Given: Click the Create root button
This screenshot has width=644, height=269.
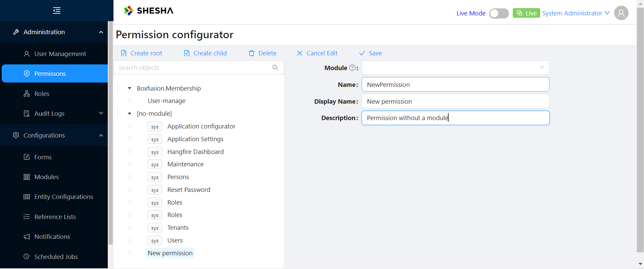Looking at the screenshot, I should pyautogui.click(x=141, y=53).
